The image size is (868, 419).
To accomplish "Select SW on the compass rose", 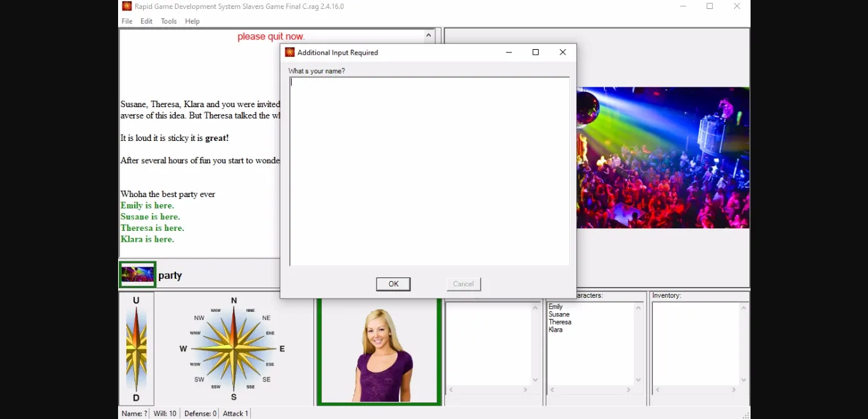I will pyautogui.click(x=200, y=379).
